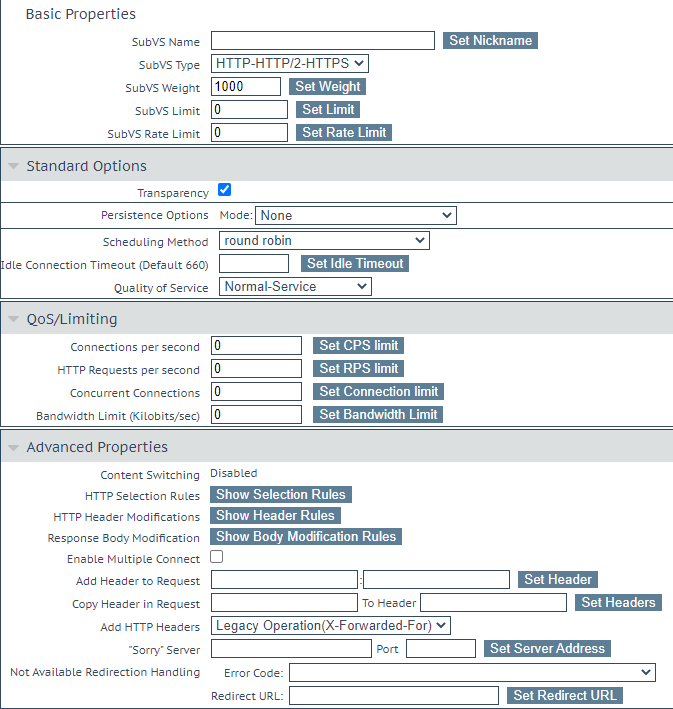Focus the Copy Header in Request source field
This screenshot has width=673, height=709.
[284, 603]
